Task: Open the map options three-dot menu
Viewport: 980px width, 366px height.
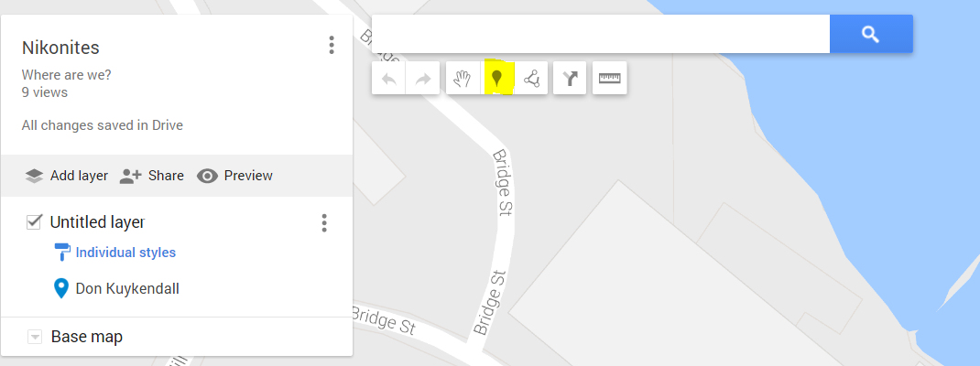Action: click(x=332, y=45)
